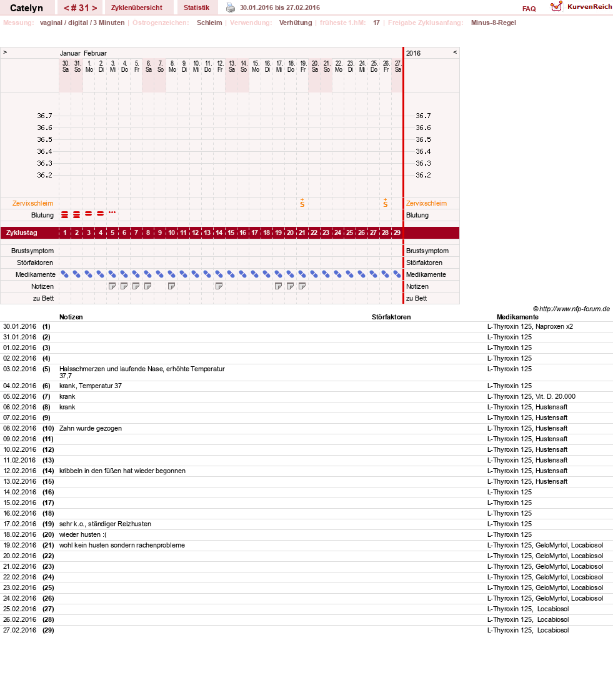Screen dimensions: 613x700
Task: Click note 'Zahn wurde gezogen'
Action: click(x=91, y=428)
